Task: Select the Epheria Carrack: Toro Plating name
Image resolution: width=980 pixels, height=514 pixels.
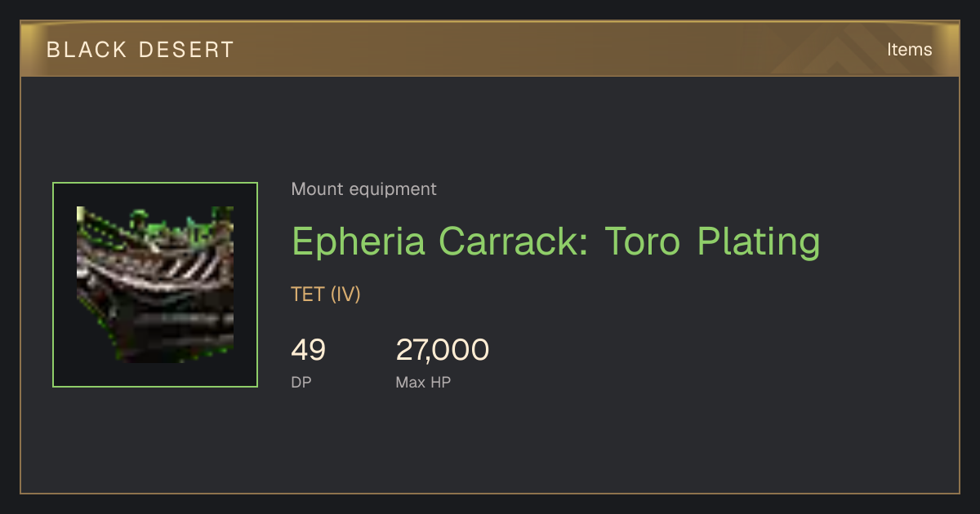Action: click(x=555, y=241)
